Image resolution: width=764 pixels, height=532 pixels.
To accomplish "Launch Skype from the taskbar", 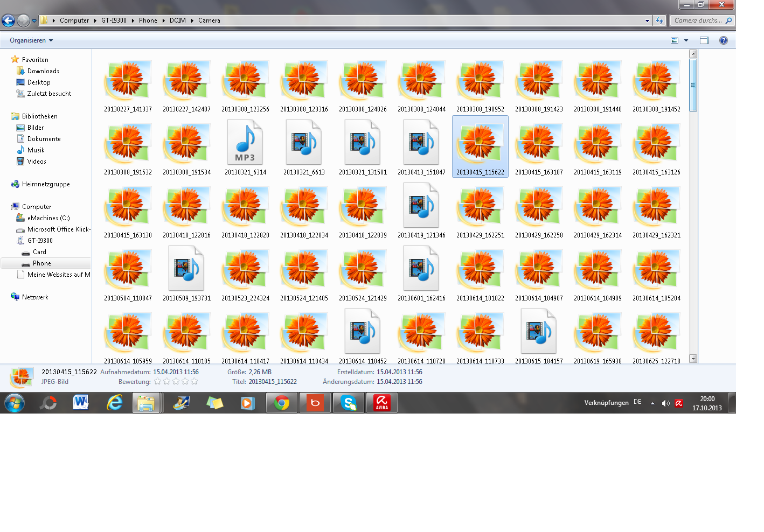I will coord(349,403).
